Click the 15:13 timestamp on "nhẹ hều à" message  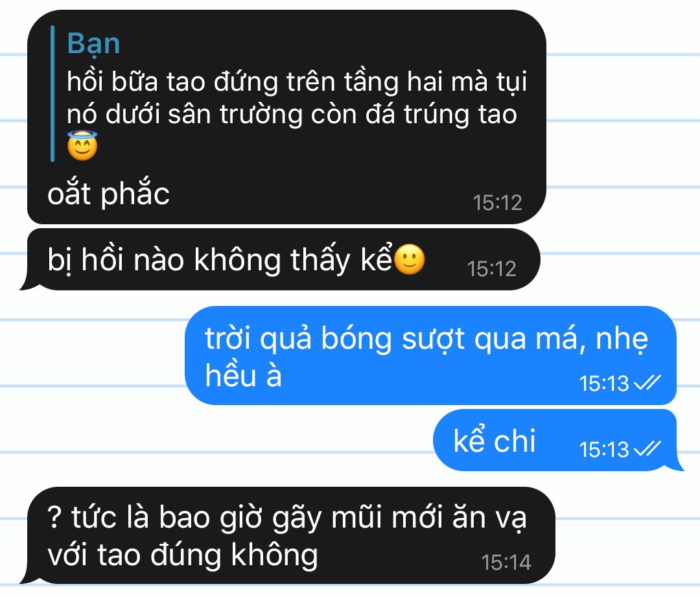coord(603,384)
